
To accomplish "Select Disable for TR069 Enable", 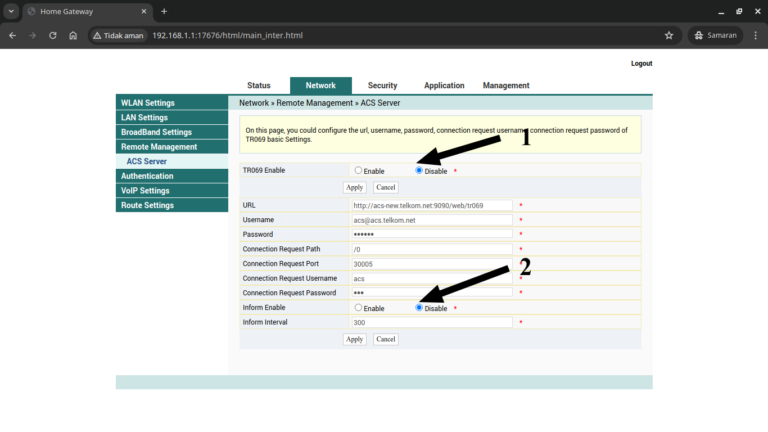I will 419,170.
